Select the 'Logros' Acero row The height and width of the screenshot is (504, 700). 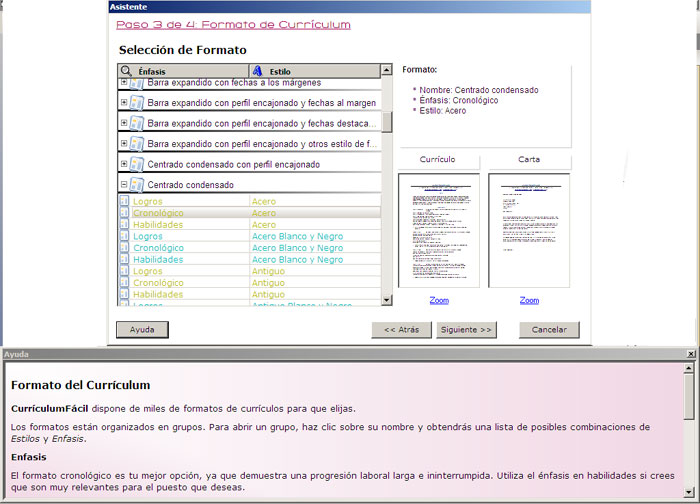[250, 201]
